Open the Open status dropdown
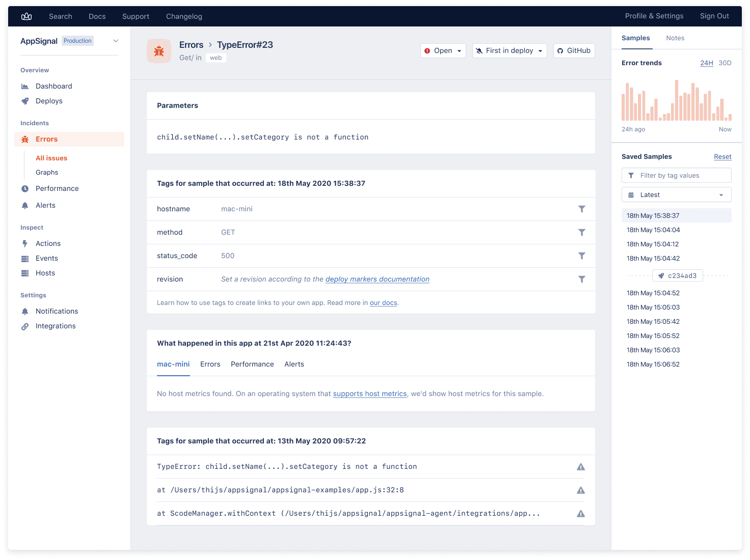Image resolution: width=750 pixels, height=560 pixels. 443,51
